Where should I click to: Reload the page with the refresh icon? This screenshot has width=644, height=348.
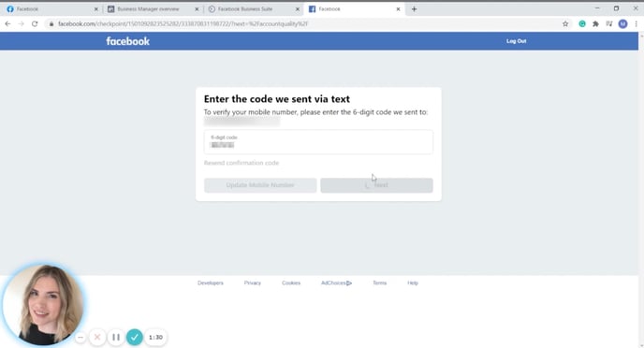(x=35, y=23)
